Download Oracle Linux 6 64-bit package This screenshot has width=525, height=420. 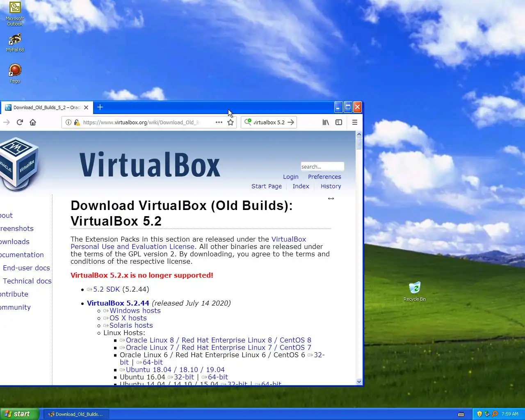point(153,362)
